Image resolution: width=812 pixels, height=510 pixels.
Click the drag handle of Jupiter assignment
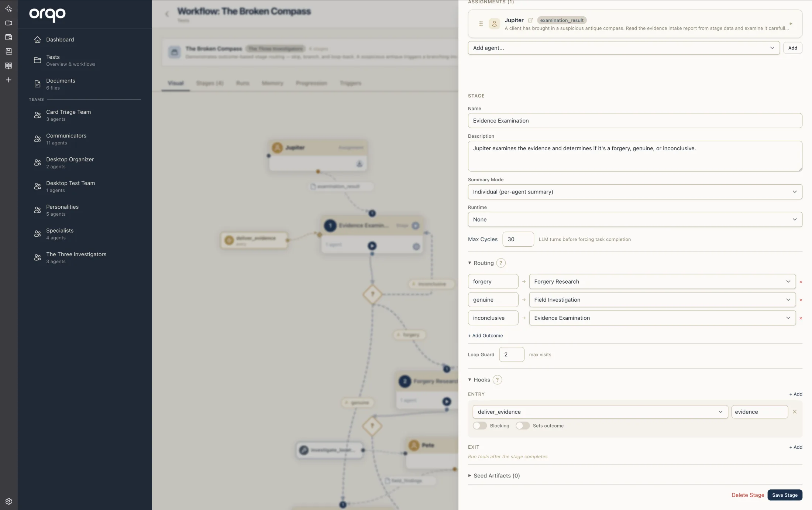[481, 24]
